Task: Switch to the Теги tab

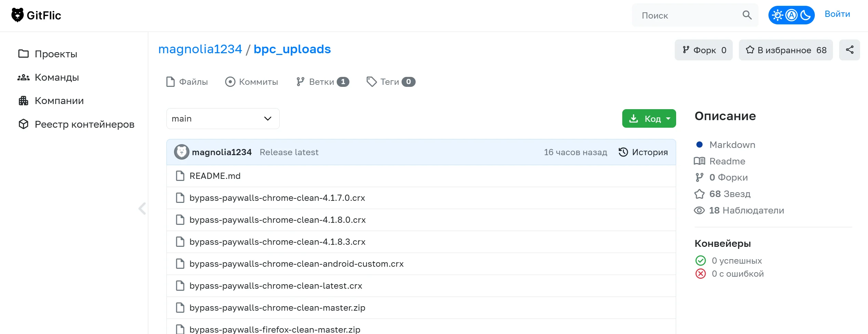Action: [391, 82]
